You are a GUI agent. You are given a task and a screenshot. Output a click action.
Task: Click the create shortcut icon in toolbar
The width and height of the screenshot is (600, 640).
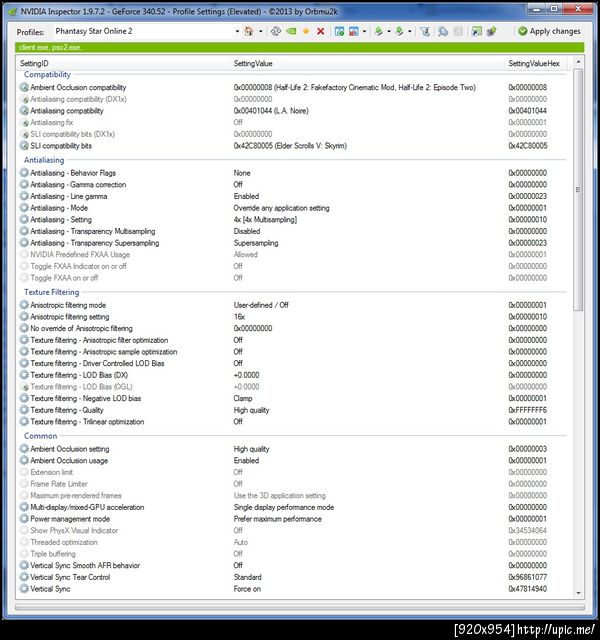click(x=476, y=31)
